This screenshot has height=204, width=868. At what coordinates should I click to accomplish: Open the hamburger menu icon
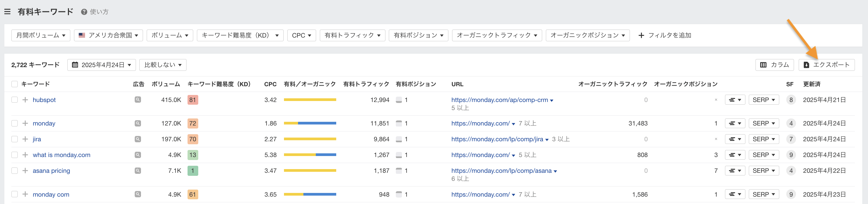[7, 12]
